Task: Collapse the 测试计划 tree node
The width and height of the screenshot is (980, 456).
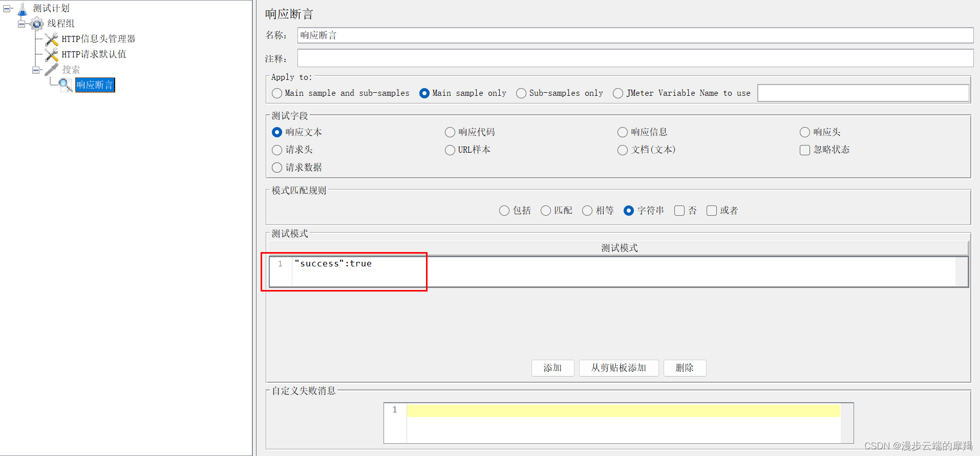Action: click(7, 9)
